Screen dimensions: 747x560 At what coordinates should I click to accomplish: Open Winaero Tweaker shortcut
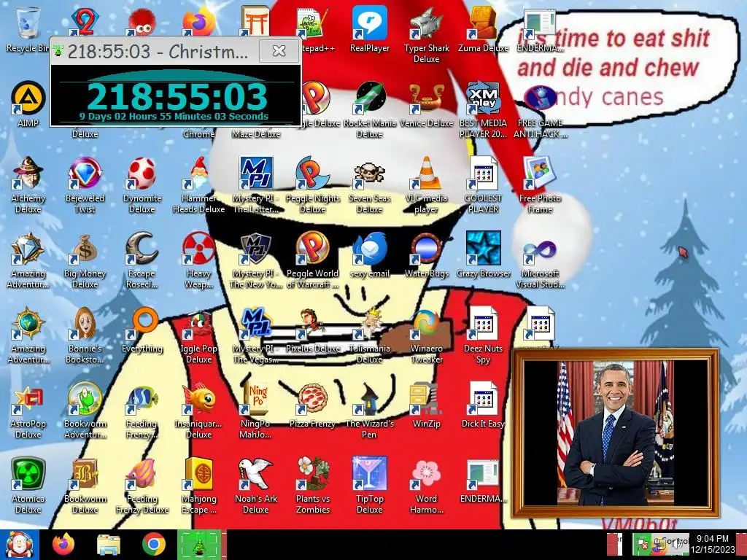click(426, 335)
